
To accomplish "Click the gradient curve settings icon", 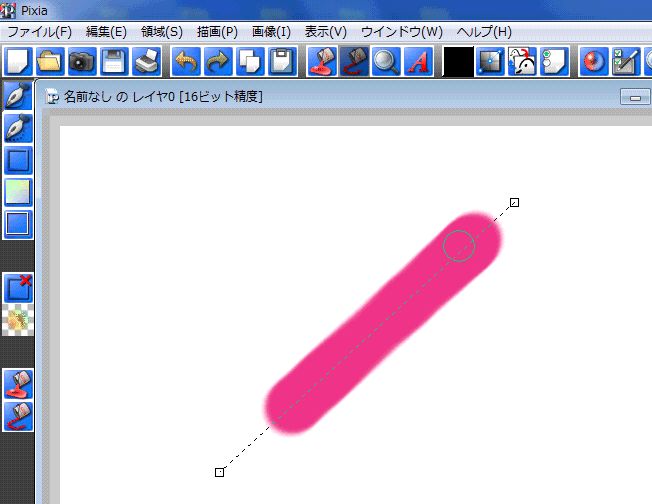I will pyautogui.click(x=490, y=62).
